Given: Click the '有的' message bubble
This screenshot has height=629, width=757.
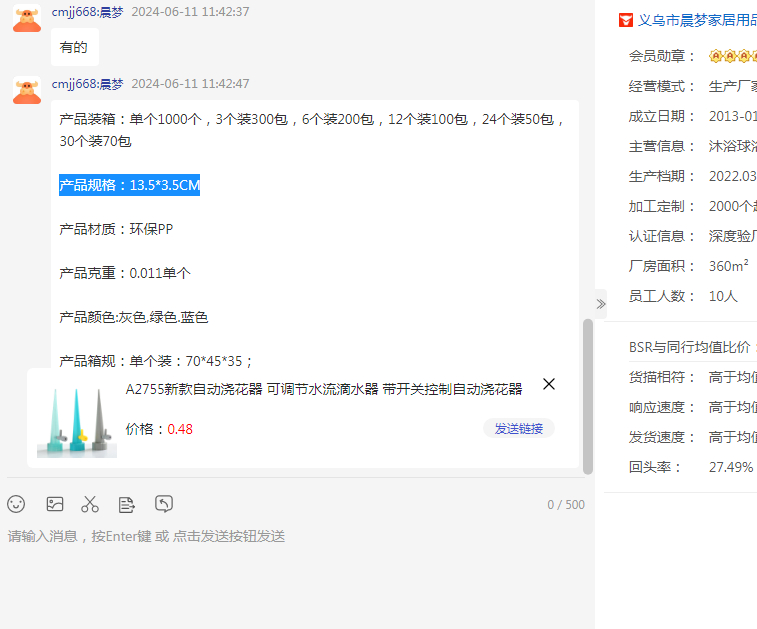Looking at the screenshot, I should (x=75, y=47).
